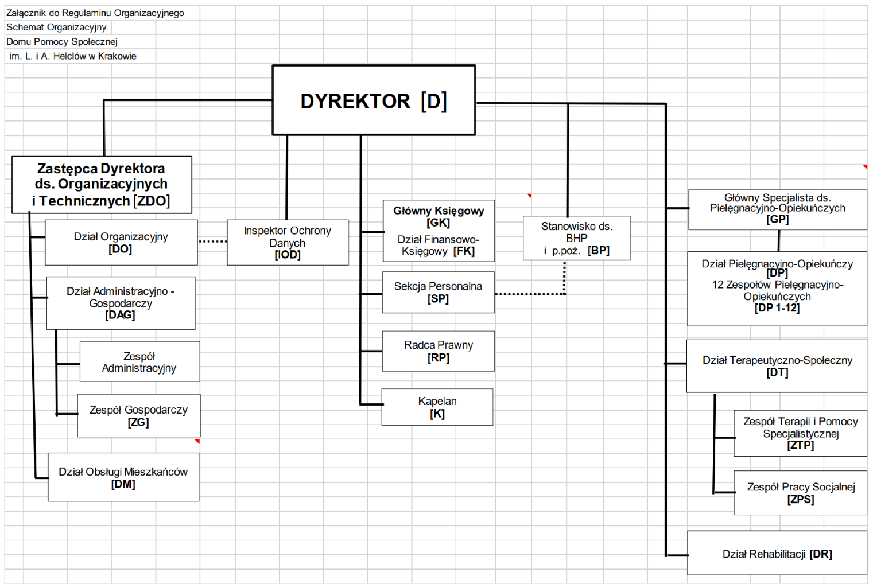Select the Radca Prawny [RP] box
The image size is (873, 588).
click(438, 351)
